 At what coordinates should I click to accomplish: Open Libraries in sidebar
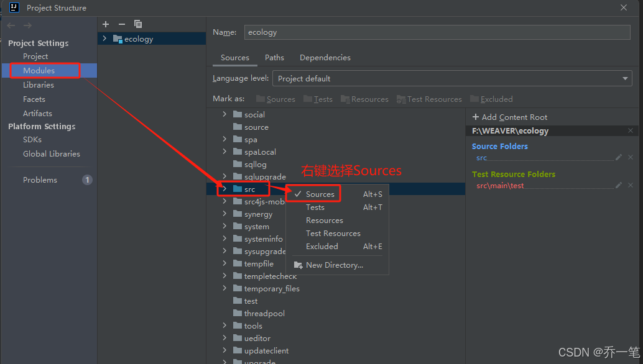[x=39, y=84]
